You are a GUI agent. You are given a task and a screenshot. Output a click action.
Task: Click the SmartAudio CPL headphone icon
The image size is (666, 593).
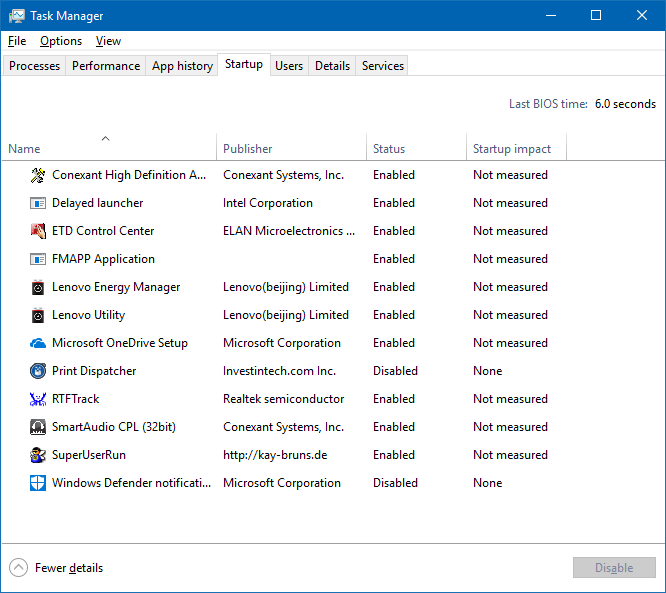click(38, 427)
